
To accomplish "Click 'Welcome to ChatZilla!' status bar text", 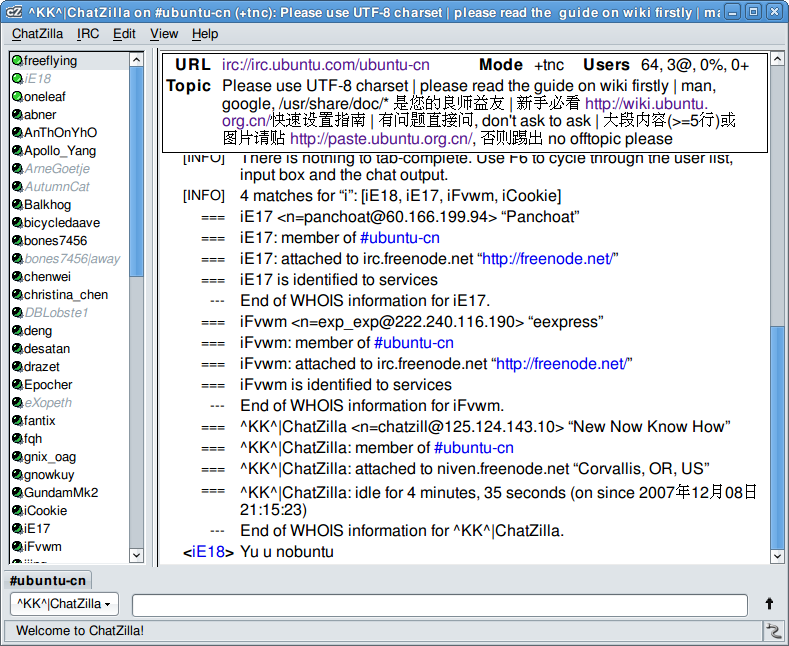I will click(x=80, y=630).
